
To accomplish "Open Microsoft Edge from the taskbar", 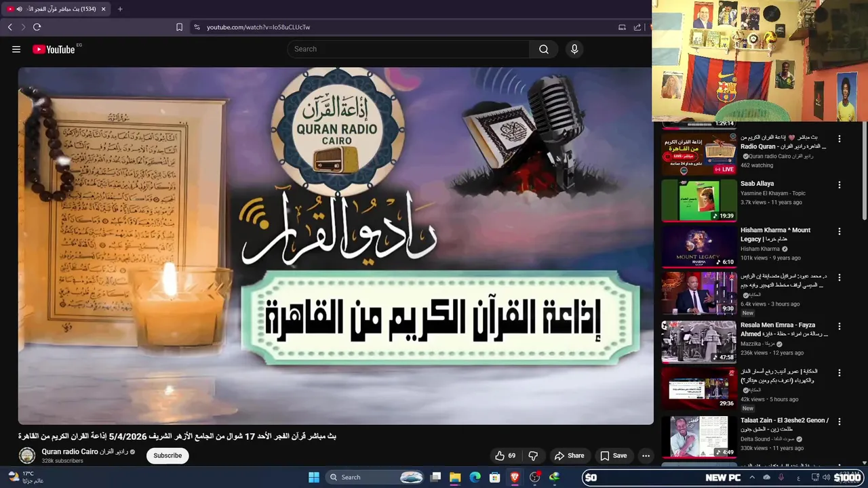I will tap(475, 477).
